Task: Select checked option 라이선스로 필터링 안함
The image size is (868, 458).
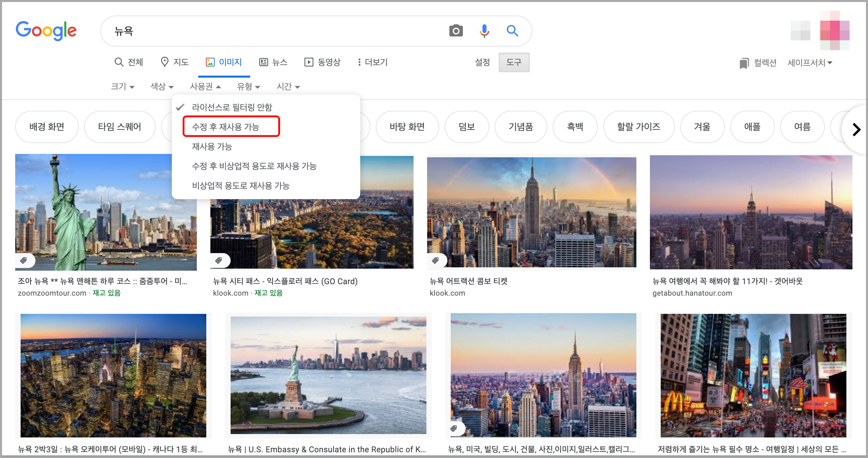Action: pyautogui.click(x=232, y=107)
